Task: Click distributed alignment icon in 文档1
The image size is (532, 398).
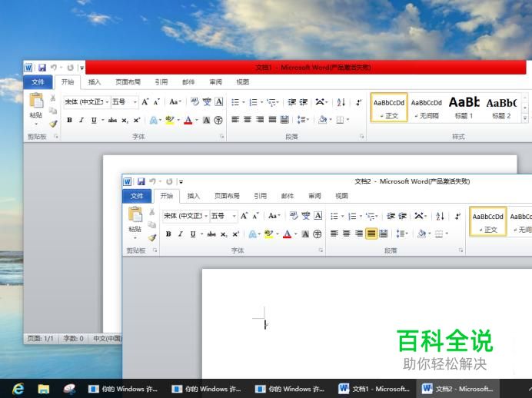Action: tap(284, 119)
